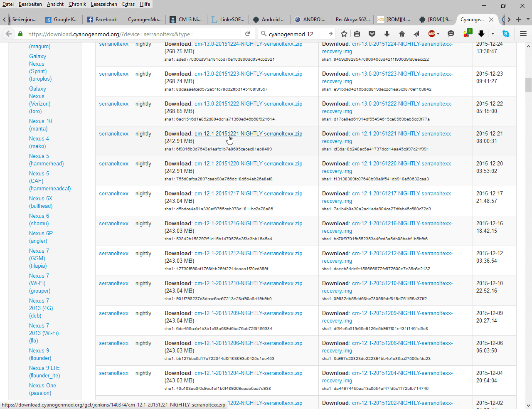Open a new tab with plus button
The height and width of the screenshot is (409, 532).
[x=519, y=20]
